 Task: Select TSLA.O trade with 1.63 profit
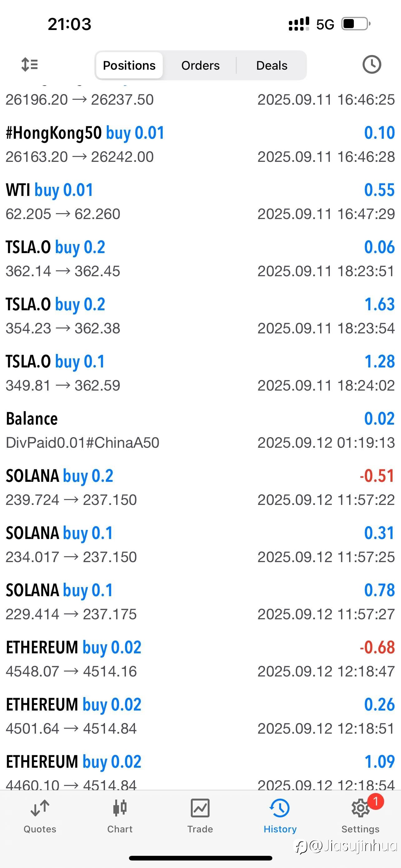click(x=200, y=316)
